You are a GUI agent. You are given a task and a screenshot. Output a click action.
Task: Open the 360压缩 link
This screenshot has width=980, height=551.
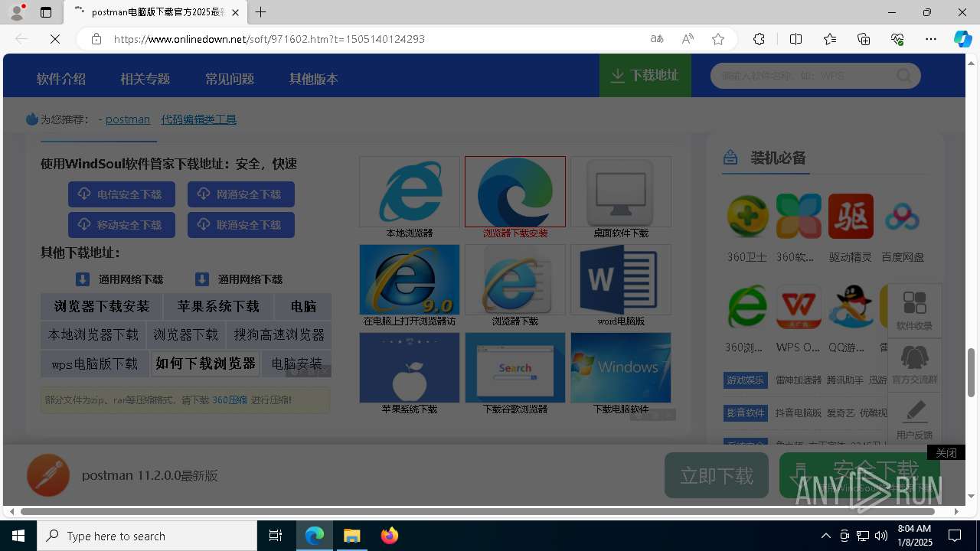click(x=230, y=400)
